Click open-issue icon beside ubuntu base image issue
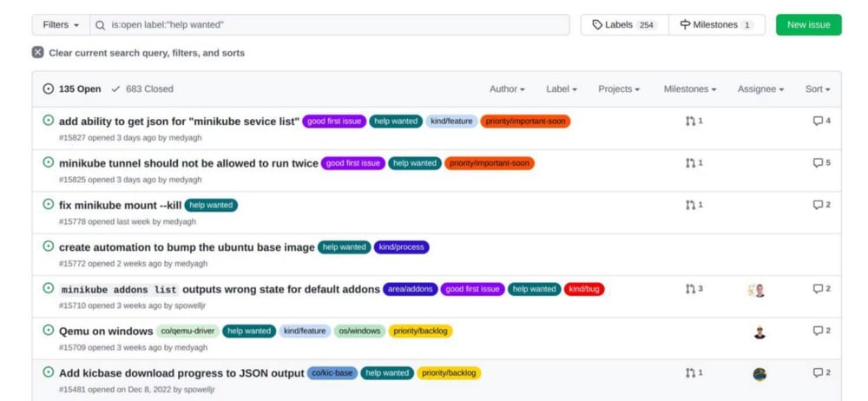This screenshot has width=868, height=401. [x=49, y=246]
